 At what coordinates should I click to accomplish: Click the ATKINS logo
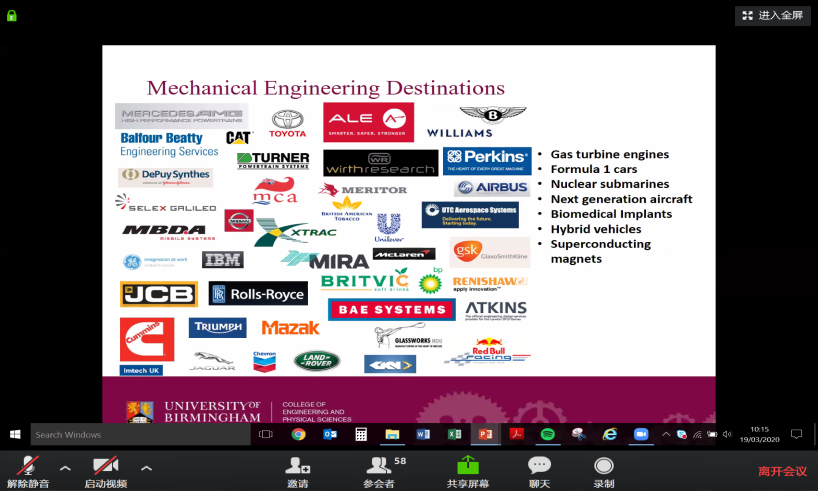click(x=496, y=310)
